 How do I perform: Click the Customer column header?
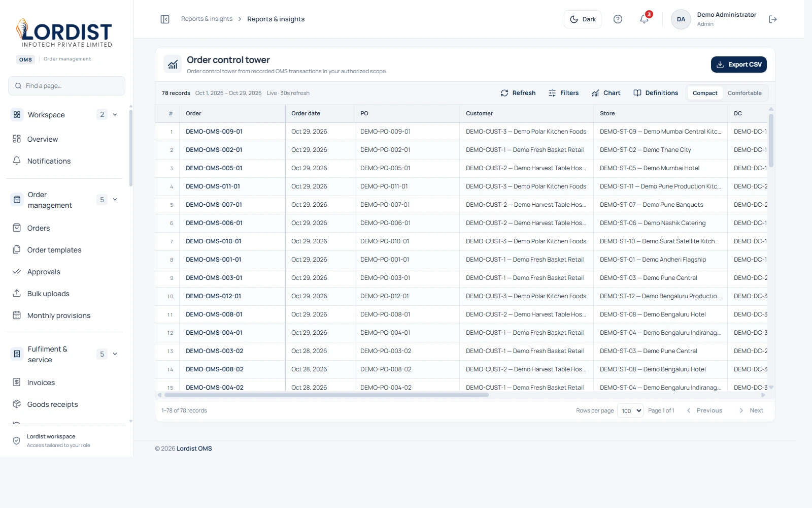[x=527, y=113]
